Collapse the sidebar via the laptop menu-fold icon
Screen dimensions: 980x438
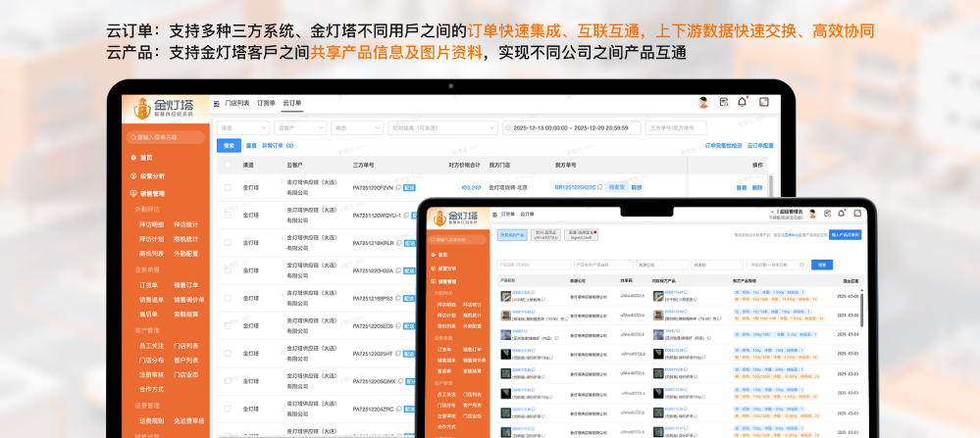click(x=216, y=103)
